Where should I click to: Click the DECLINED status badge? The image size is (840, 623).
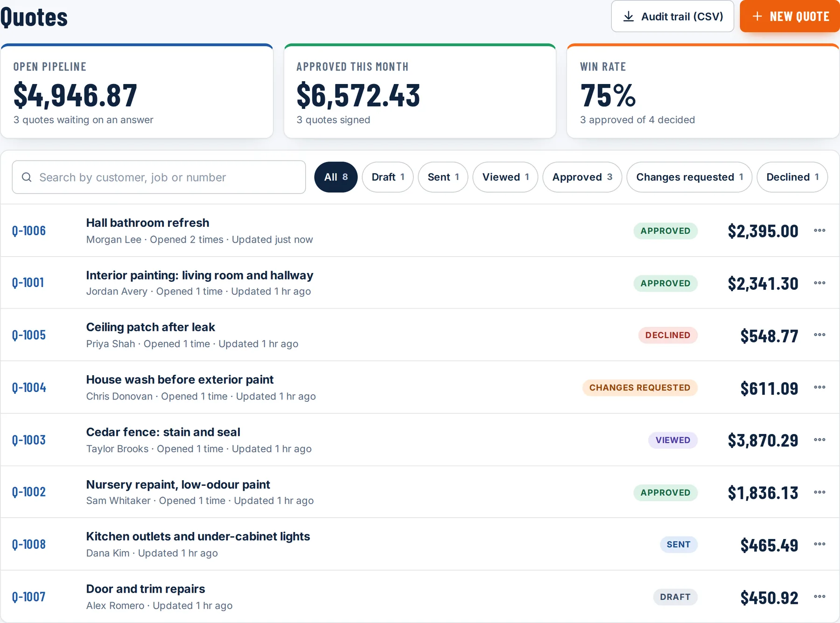point(668,335)
